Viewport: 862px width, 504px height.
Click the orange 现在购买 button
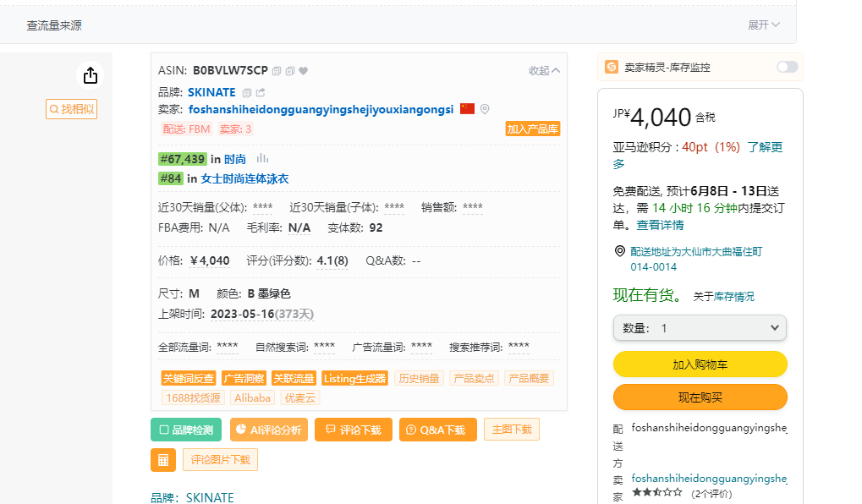(x=700, y=397)
